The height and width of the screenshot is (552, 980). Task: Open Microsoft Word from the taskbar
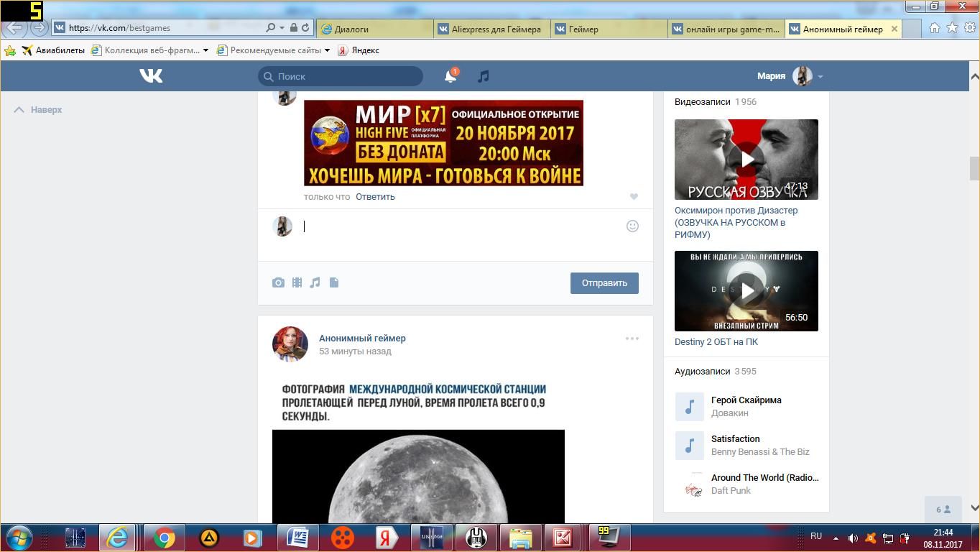[298, 538]
